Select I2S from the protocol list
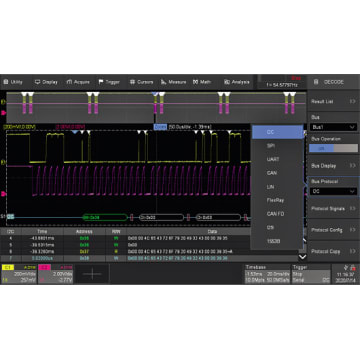 [x=277, y=227]
